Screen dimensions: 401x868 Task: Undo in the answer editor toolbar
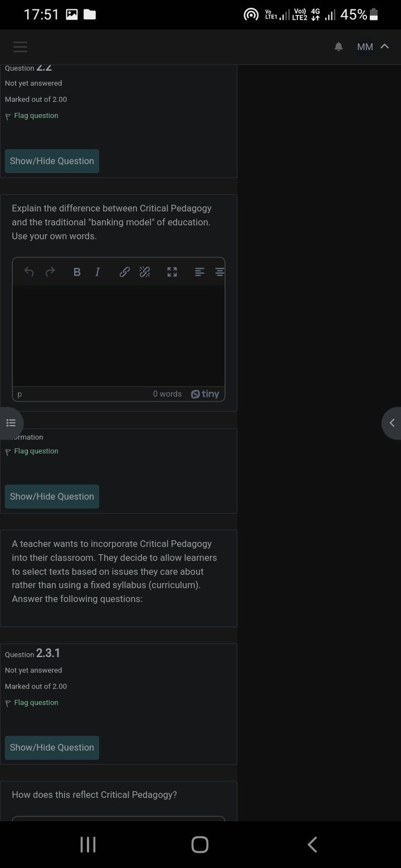coord(30,272)
